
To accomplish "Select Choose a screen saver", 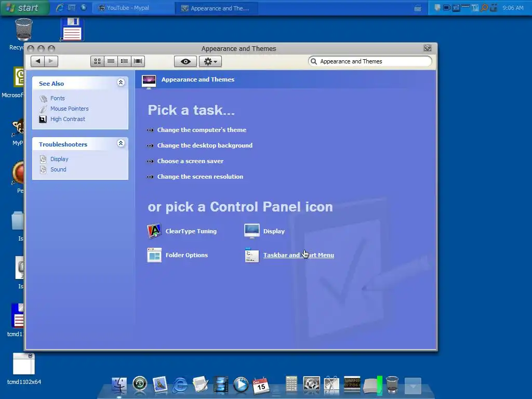I will pos(190,161).
